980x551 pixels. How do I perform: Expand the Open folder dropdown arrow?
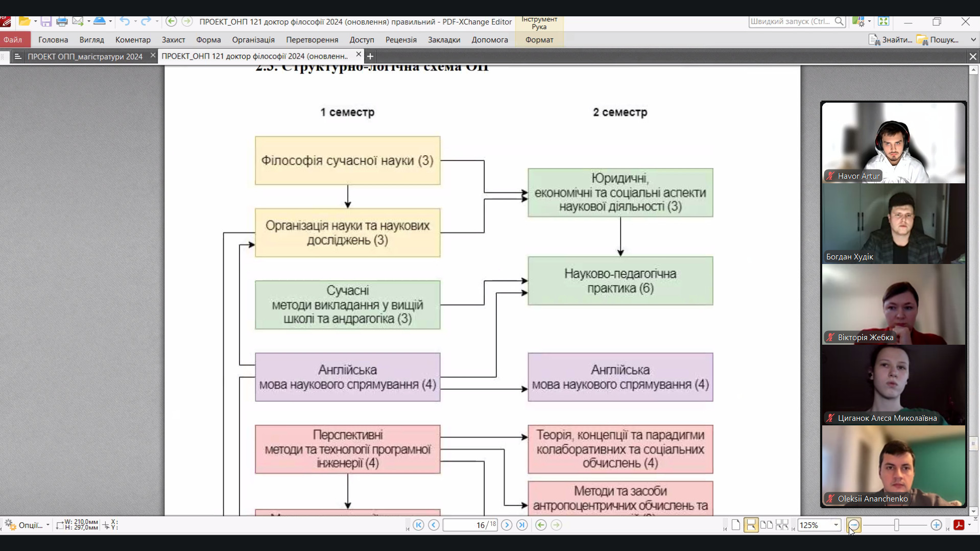[x=35, y=21]
